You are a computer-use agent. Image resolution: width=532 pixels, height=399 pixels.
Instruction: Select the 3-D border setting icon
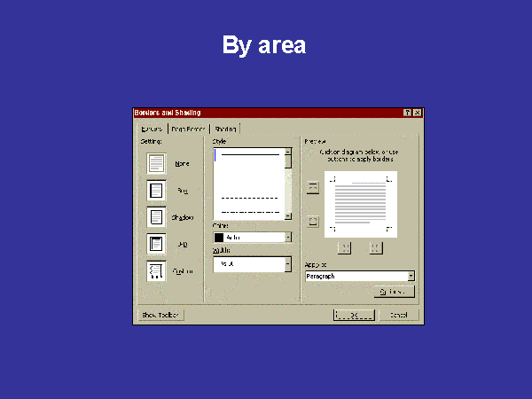coord(156,244)
